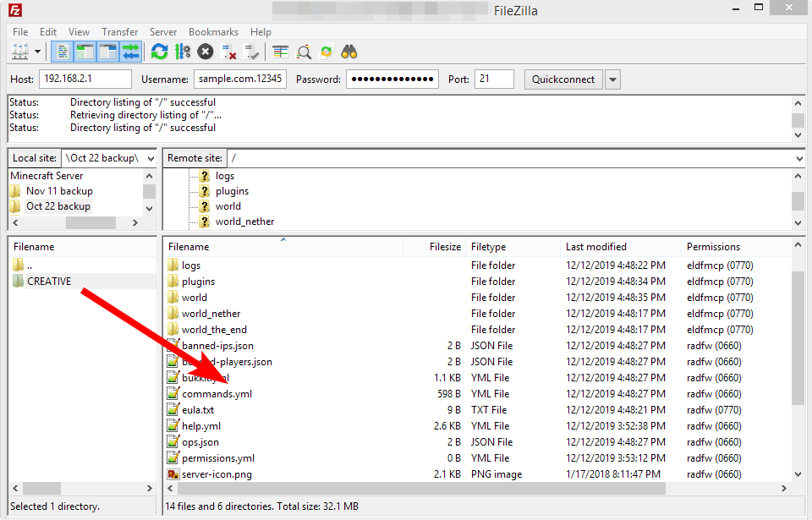The height and width of the screenshot is (520, 812).
Task: Select the logs folder in remote file list
Action: 191,265
